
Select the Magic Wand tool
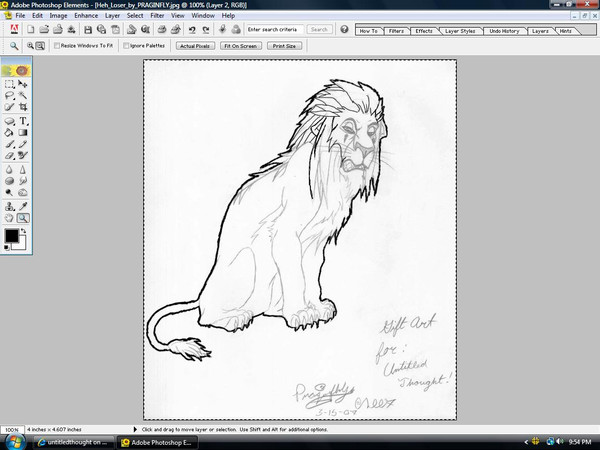point(23,96)
